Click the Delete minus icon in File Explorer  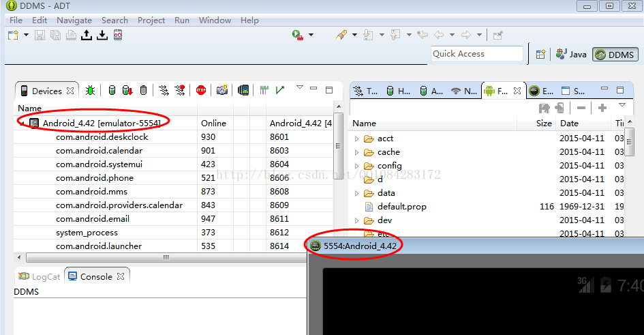581,108
